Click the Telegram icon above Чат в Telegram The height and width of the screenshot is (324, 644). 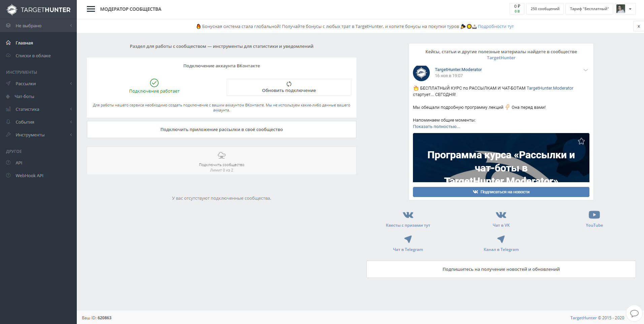(408, 239)
